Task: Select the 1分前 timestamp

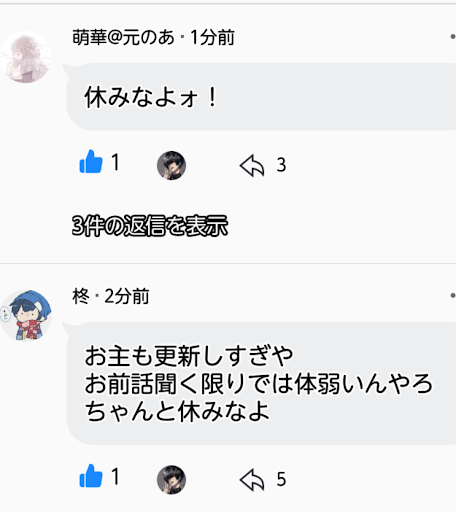Action: 213,37
